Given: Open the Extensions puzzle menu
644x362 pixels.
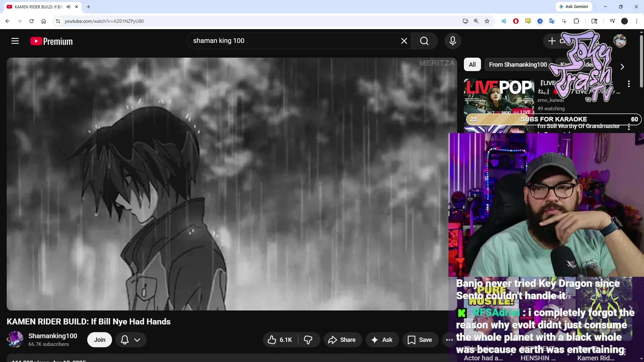Looking at the screenshot, I should pos(577,21).
